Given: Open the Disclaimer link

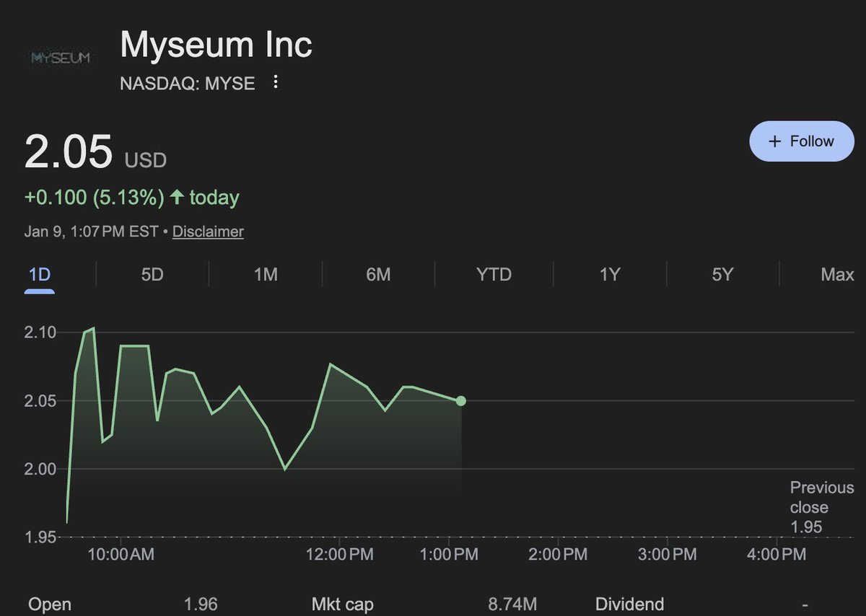Looking at the screenshot, I should [208, 232].
